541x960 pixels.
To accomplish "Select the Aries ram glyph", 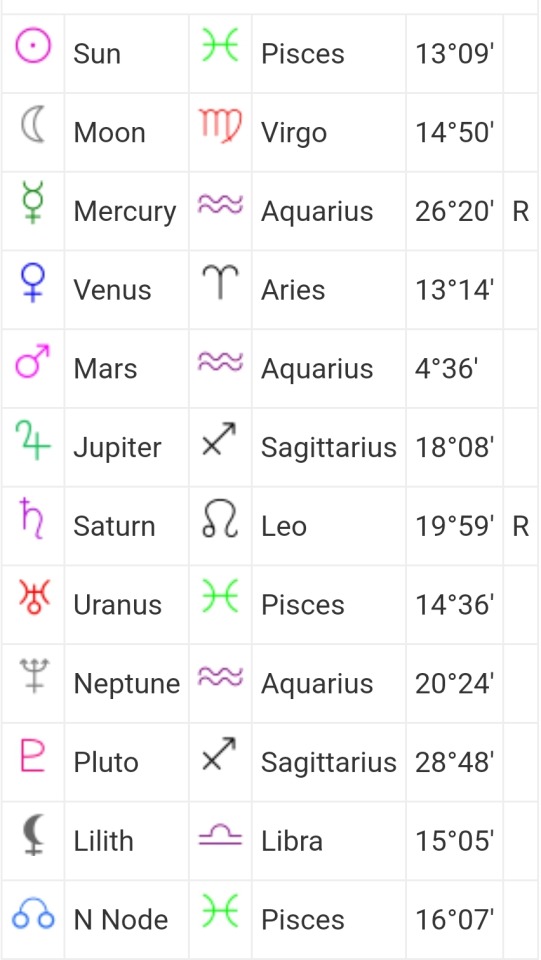I will point(220,282).
